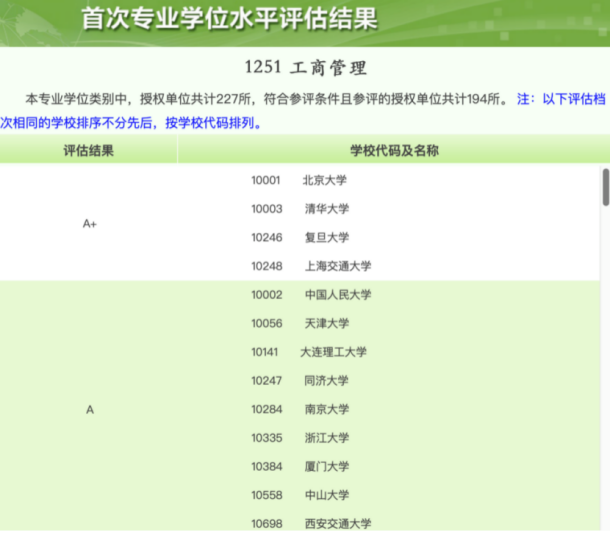This screenshot has width=612, height=534.
Task: Click the 浙江大学 entry
Action: pos(327,438)
